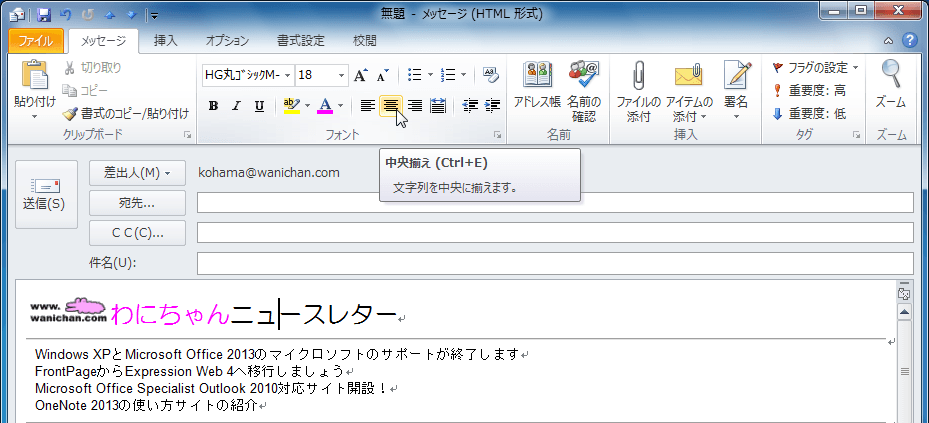Click the 貼り付け paste clipboard icon
Image resolution: width=929 pixels, height=423 pixels.
(x=35, y=75)
